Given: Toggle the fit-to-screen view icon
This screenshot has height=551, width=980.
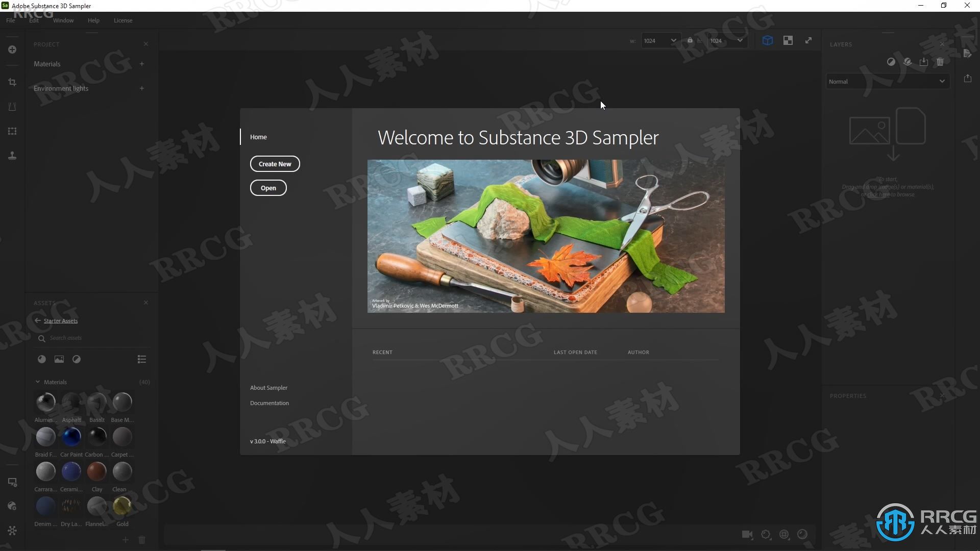Looking at the screenshot, I should point(808,40).
